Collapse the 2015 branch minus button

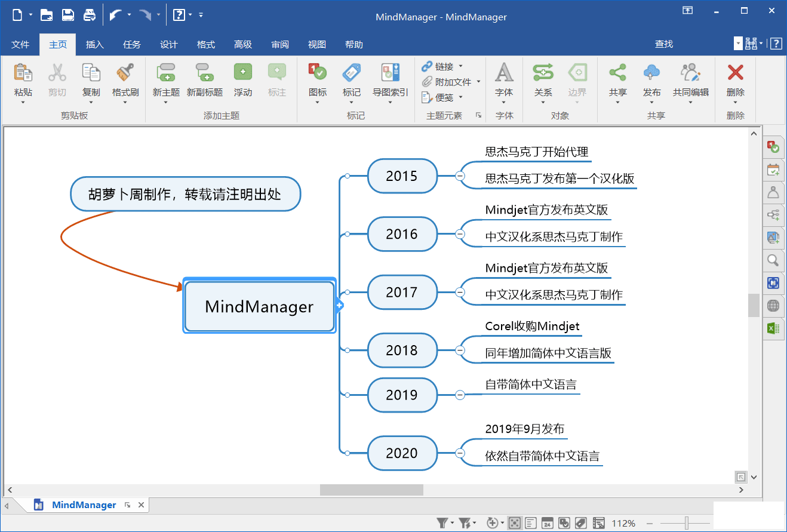460,176
